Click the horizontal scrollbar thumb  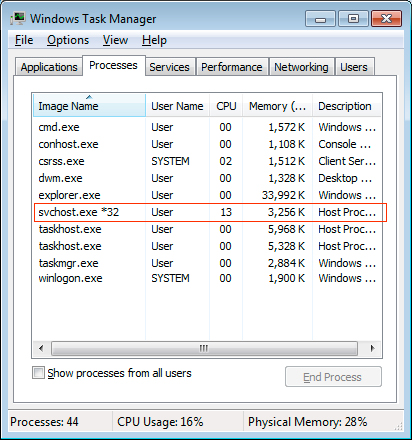[x=204, y=349]
